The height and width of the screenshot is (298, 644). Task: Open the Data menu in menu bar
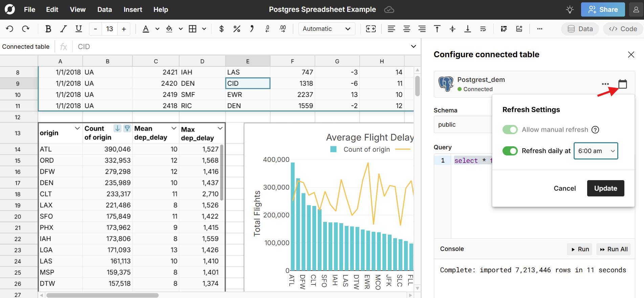105,9
